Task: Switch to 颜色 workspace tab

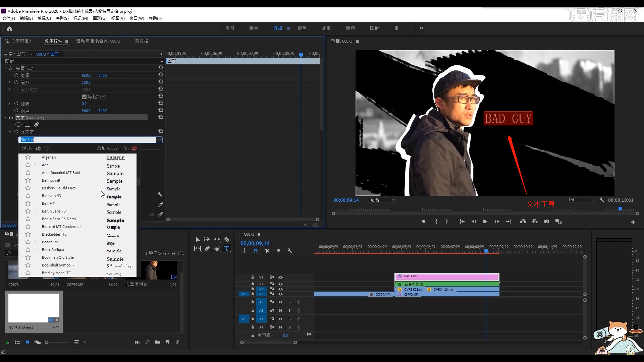Action: click(302, 28)
